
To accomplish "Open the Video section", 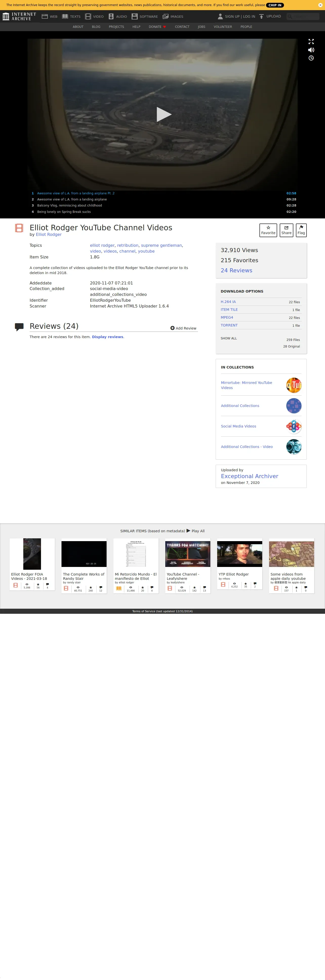I will click(94, 16).
